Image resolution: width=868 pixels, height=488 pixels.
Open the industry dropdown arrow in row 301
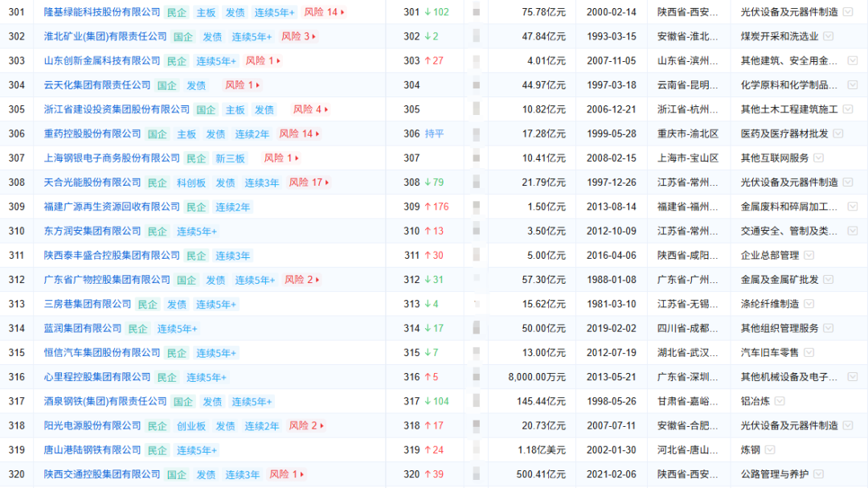pos(848,12)
